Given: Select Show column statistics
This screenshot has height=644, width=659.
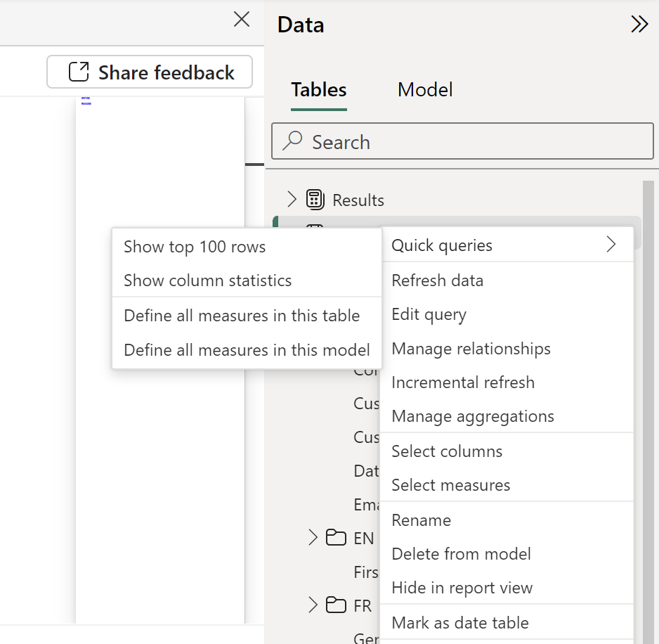Looking at the screenshot, I should [x=207, y=281].
